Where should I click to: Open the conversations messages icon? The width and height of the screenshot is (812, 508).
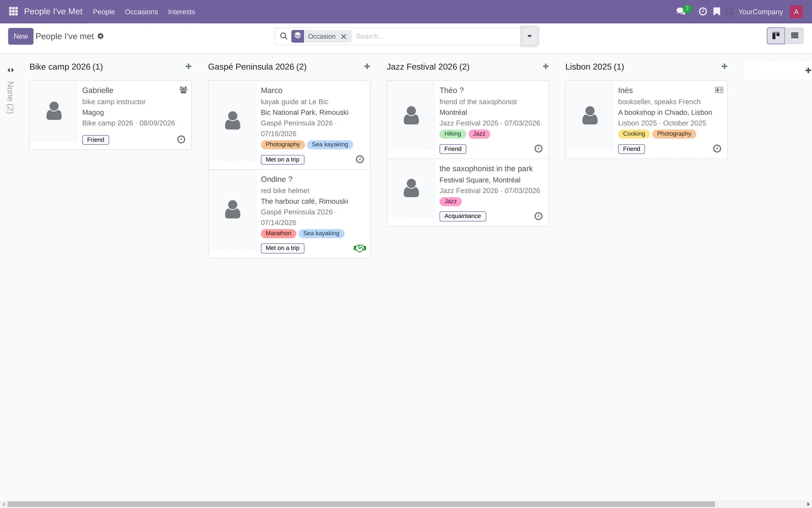(681, 11)
